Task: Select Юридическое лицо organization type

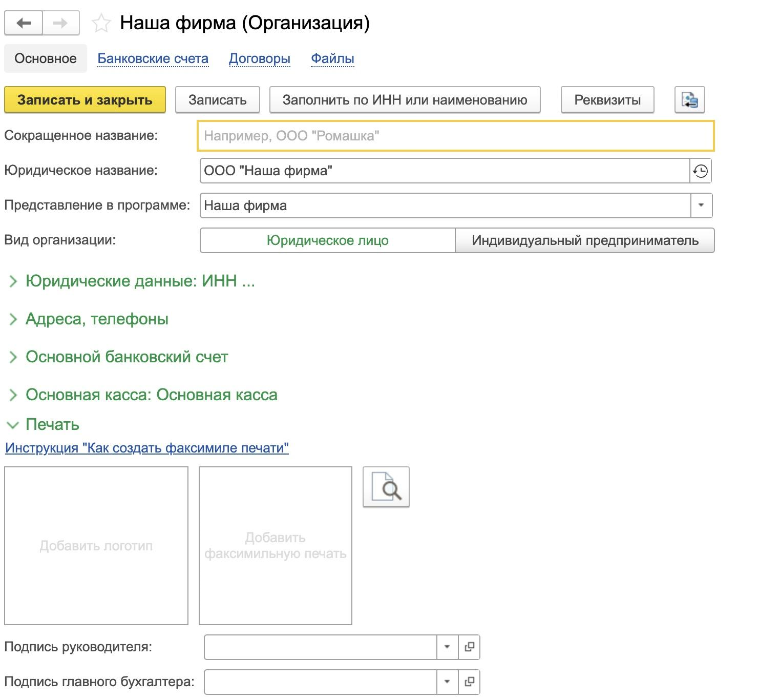Action: pos(327,240)
